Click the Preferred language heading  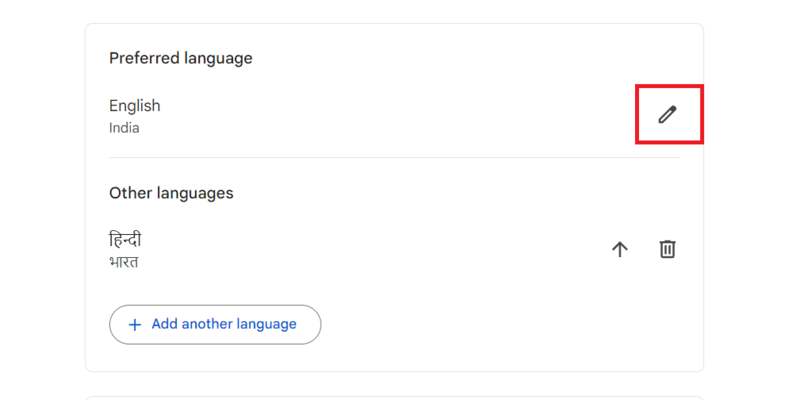(x=180, y=58)
